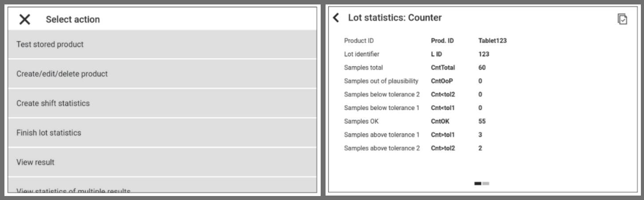Image resolution: width=644 pixels, height=200 pixels.
Task: Click the CntOK value 55
Action: coord(482,121)
